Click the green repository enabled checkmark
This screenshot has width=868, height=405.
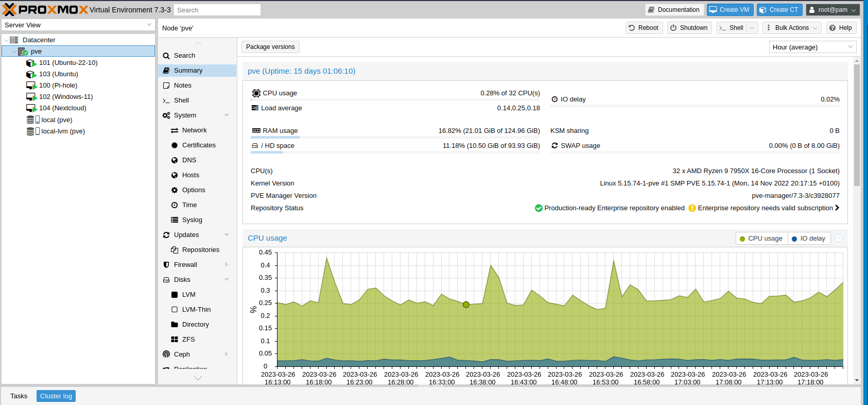point(539,208)
